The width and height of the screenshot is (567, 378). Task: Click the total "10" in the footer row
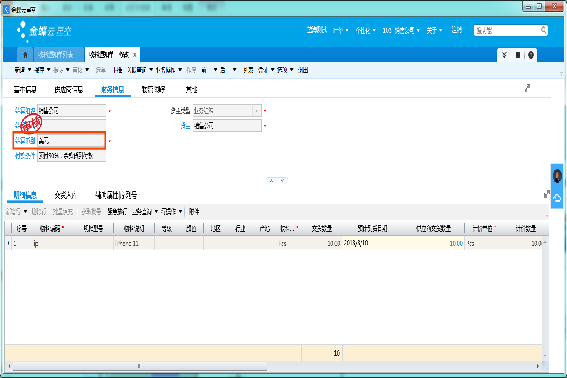coord(336,353)
